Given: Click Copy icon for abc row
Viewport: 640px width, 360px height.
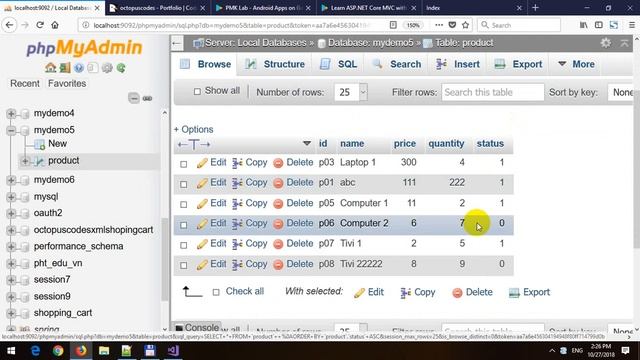Looking at the screenshot, I should 237,183.
